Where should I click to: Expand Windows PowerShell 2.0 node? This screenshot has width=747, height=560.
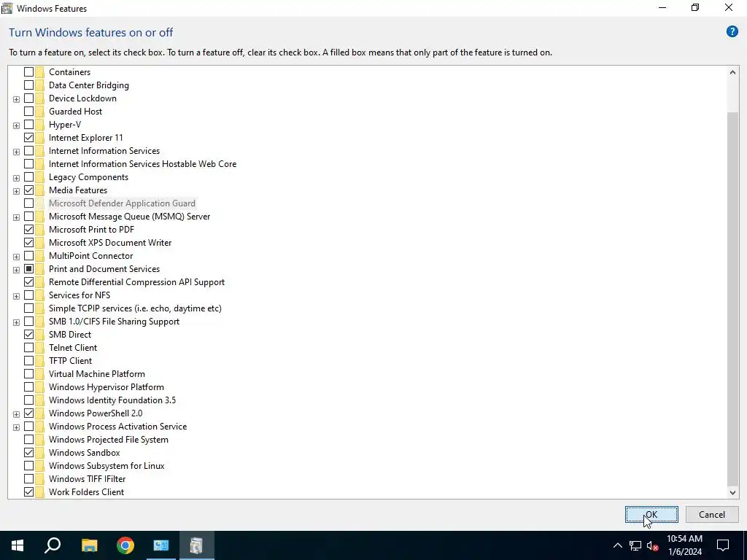pyautogui.click(x=16, y=414)
